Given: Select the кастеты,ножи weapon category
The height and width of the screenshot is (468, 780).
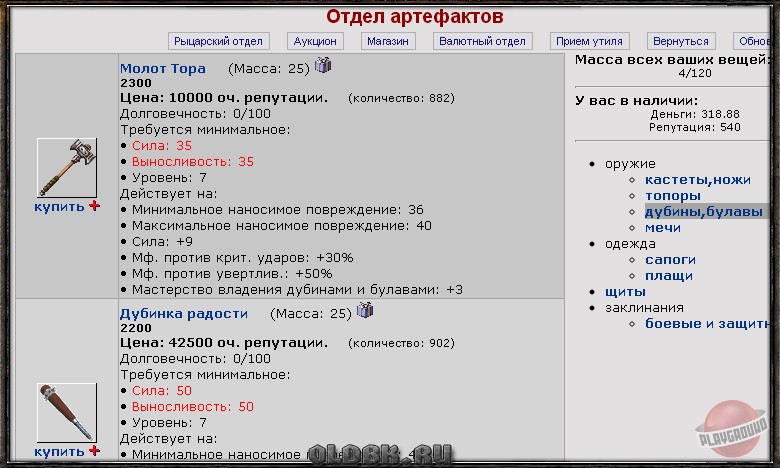Looking at the screenshot, I should pyautogui.click(x=697, y=179).
